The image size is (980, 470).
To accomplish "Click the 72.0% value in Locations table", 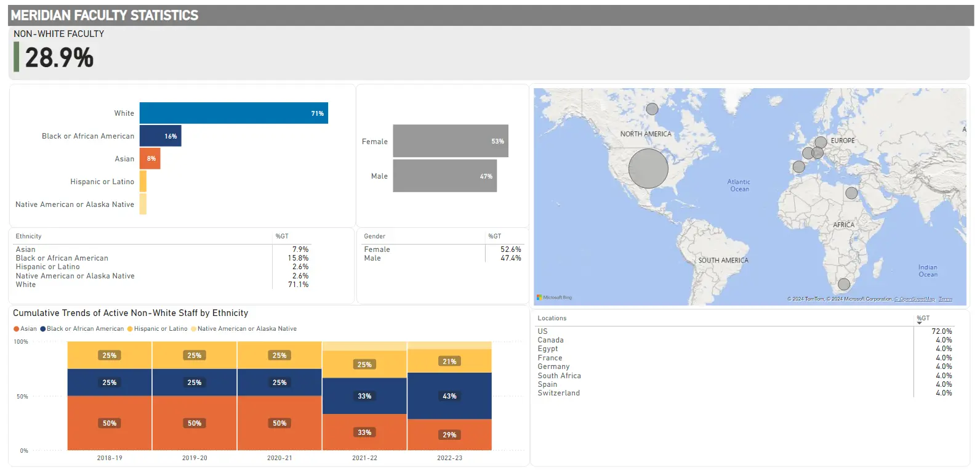I will point(942,331).
